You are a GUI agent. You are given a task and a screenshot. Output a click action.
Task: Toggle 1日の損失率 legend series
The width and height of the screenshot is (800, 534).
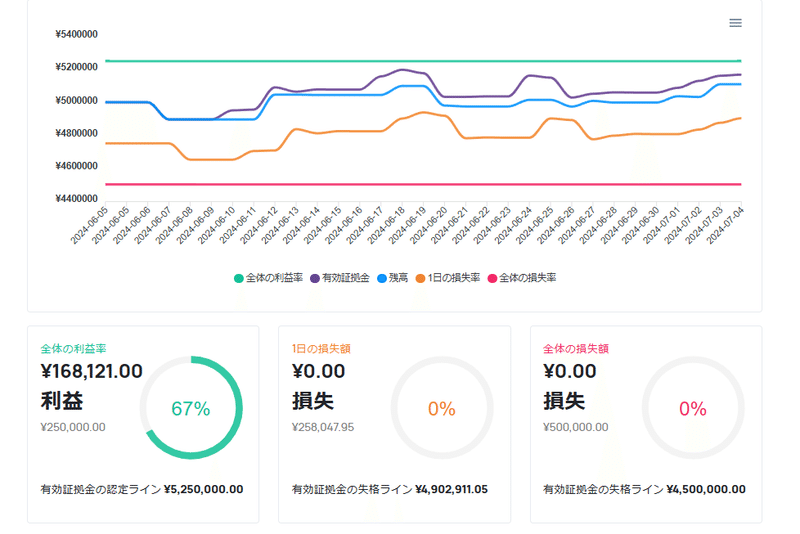pos(448,278)
